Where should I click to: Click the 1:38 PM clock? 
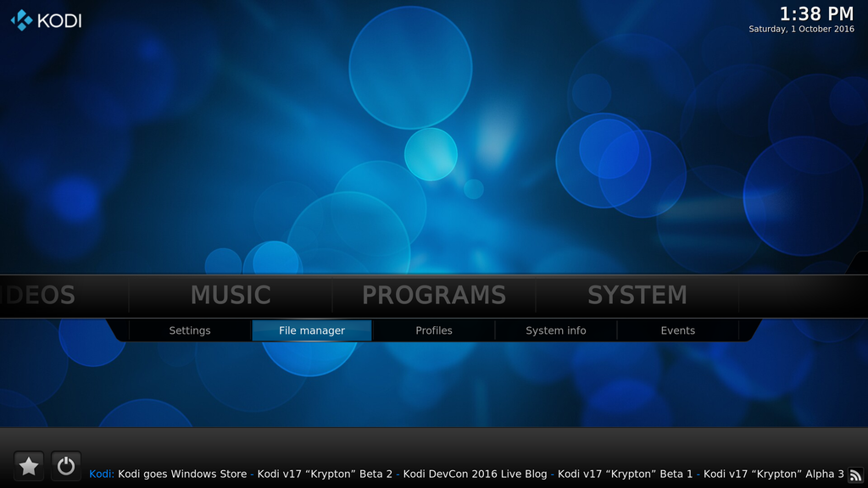point(816,14)
